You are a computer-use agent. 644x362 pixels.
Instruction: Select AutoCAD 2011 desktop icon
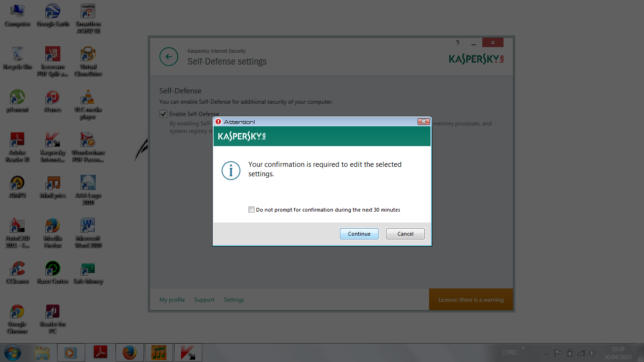17,233
